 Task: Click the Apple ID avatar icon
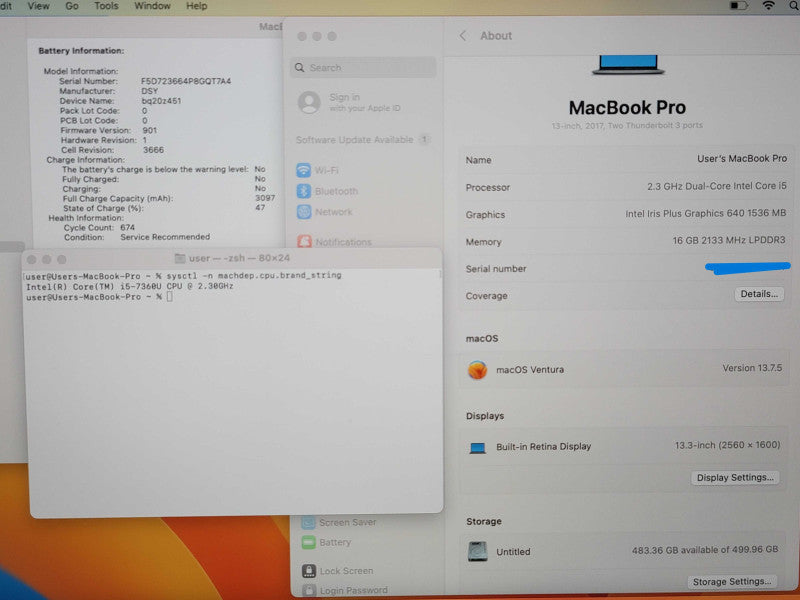tap(309, 103)
